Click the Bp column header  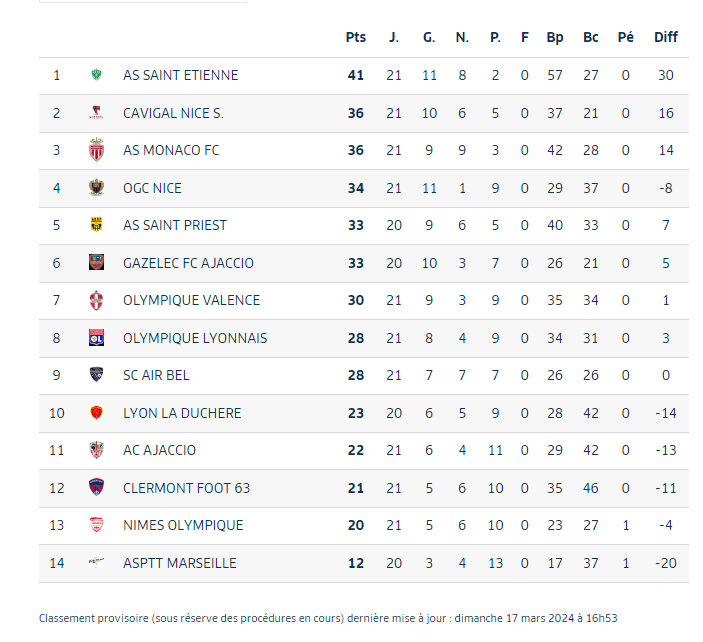pos(555,37)
